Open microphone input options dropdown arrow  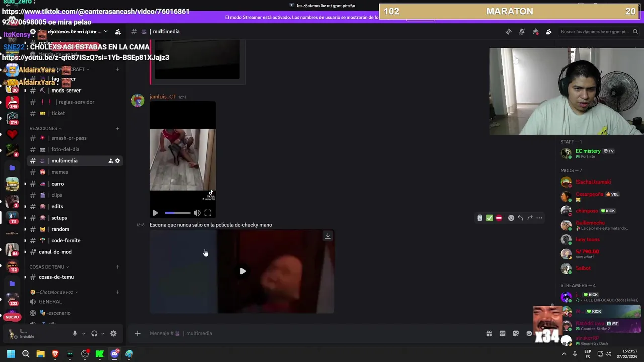(84, 333)
